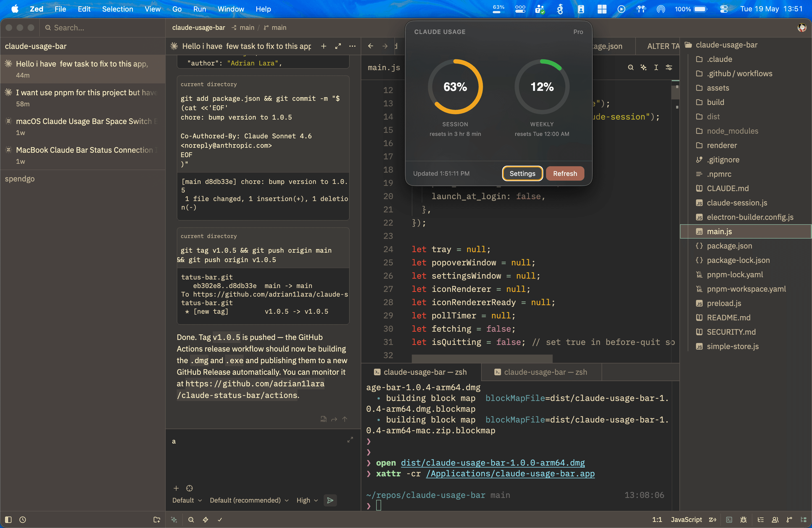The height and width of the screenshot is (528, 812).
Task: Toggle the project panel tree icon in status bar
Action: [803, 519]
